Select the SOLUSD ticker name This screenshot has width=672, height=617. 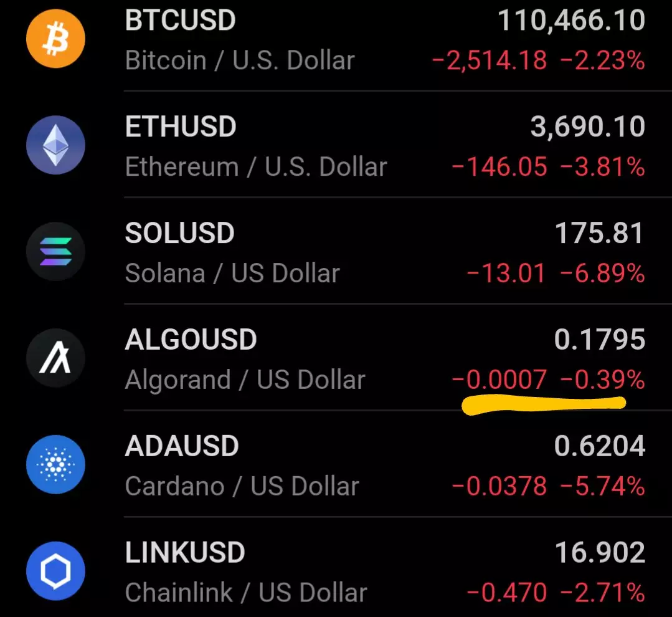pyautogui.click(x=180, y=234)
